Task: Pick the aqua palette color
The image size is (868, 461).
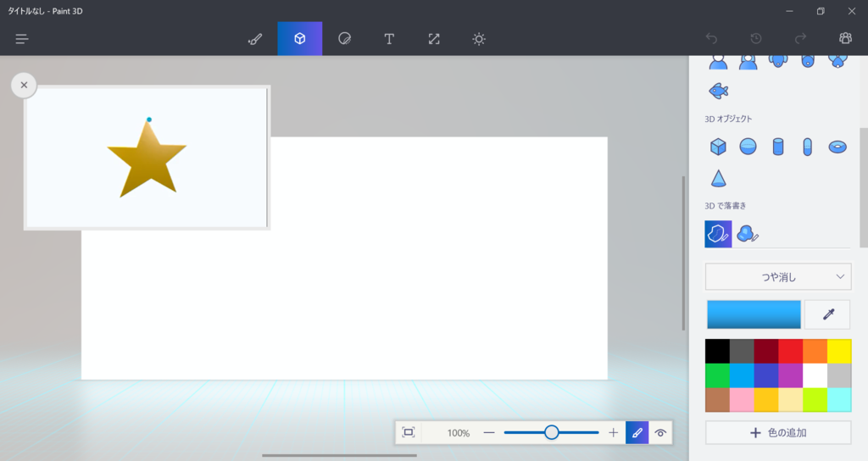Action: point(839,400)
